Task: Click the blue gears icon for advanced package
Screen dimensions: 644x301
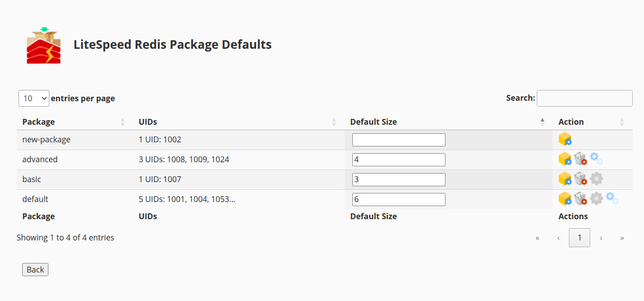Action: click(596, 158)
